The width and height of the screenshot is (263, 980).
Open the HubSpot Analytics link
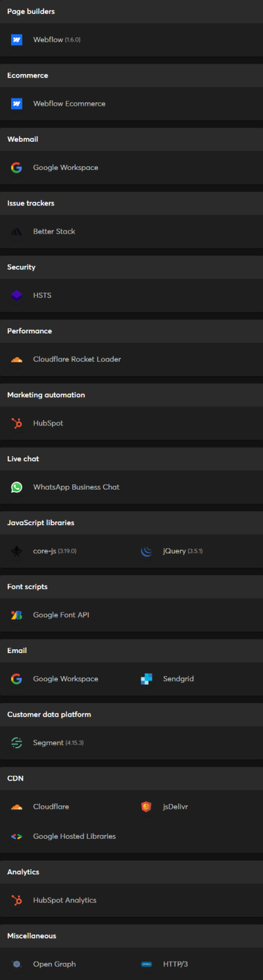[x=65, y=901]
